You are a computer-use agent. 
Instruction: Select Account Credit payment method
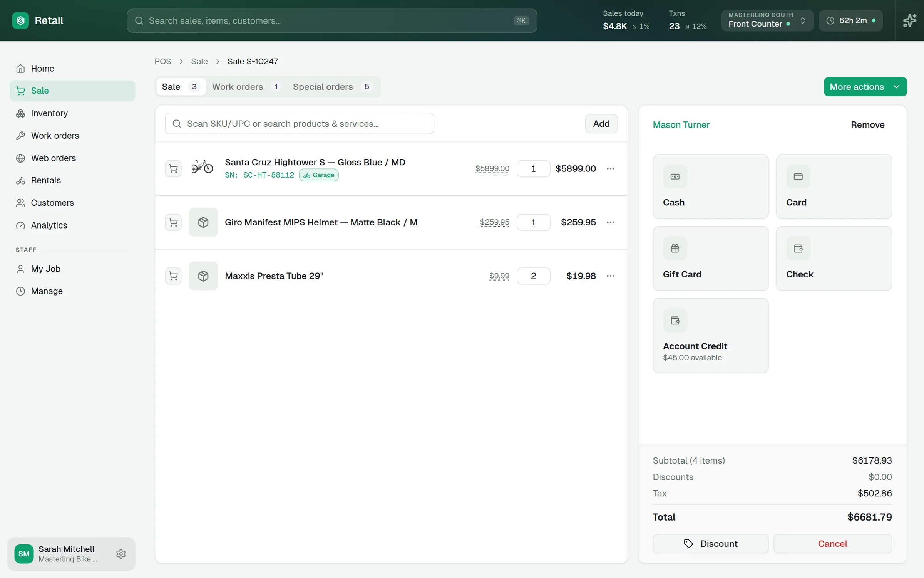point(711,336)
